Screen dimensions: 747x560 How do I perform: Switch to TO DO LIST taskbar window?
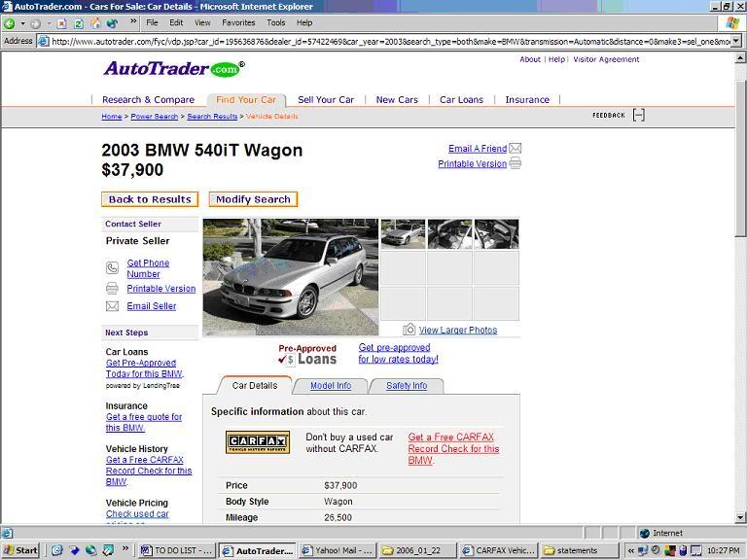click(x=177, y=550)
